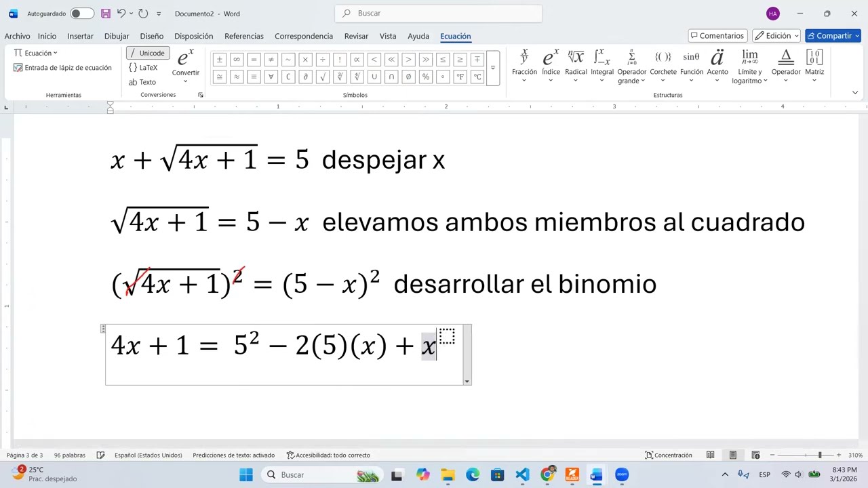Click Entrada de lápiz de ecuación
Viewport: 868px width, 488px height.
(62, 68)
